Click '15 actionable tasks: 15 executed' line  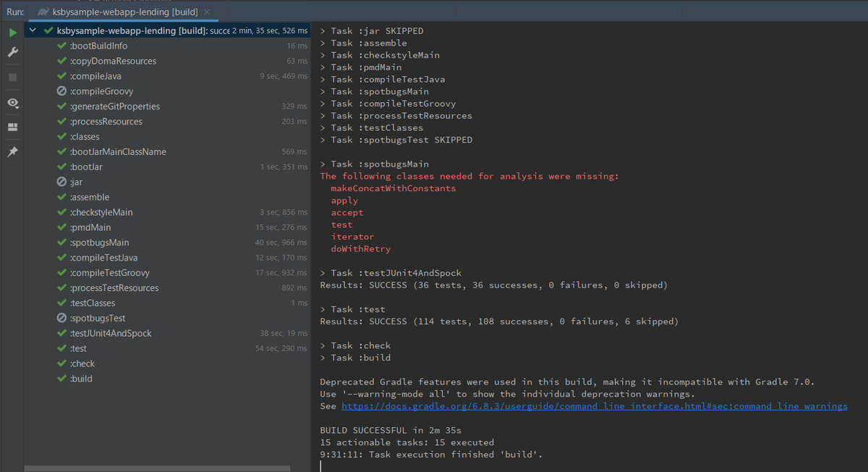click(407, 442)
